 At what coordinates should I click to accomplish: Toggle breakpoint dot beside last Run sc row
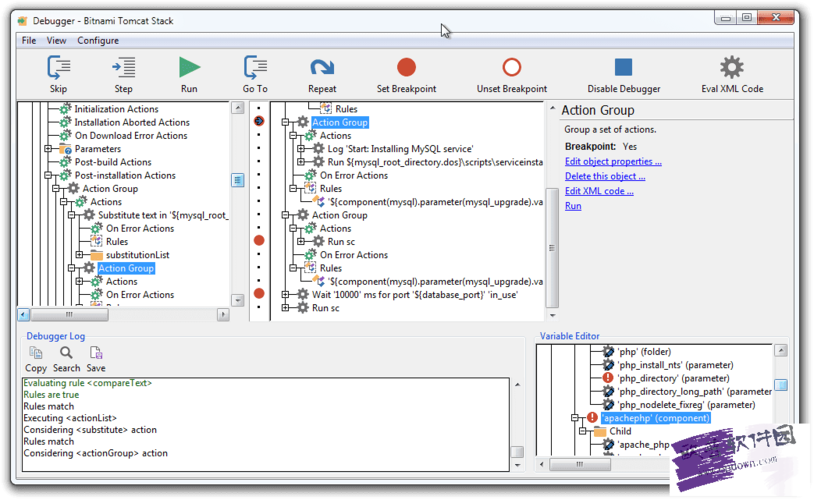click(x=259, y=307)
